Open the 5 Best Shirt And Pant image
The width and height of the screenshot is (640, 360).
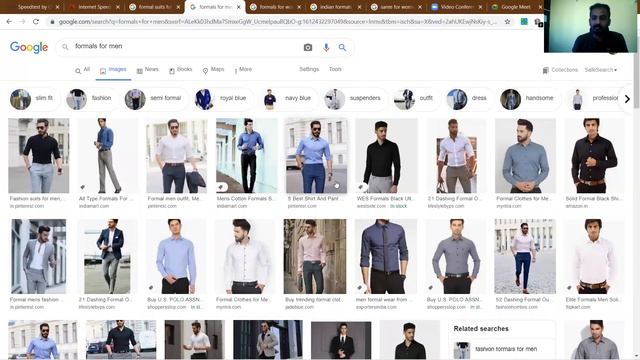(316, 156)
